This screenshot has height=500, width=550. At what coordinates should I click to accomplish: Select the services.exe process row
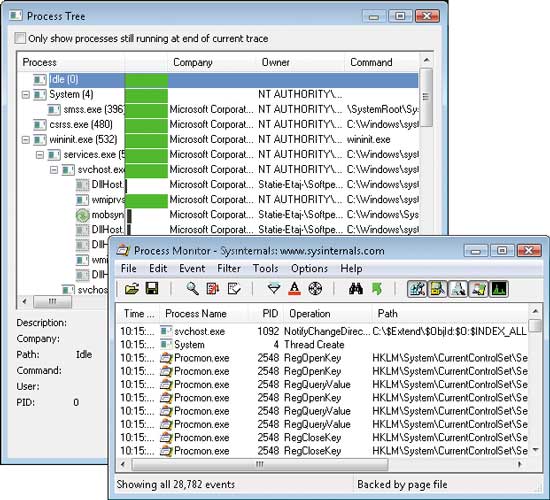coord(218,155)
